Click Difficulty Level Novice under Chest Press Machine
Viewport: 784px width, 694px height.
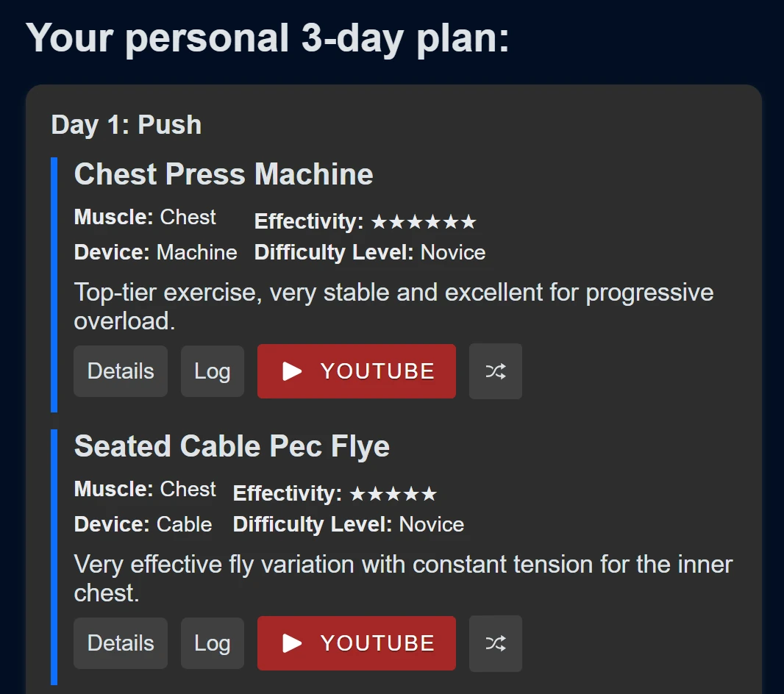[x=369, y=252]
